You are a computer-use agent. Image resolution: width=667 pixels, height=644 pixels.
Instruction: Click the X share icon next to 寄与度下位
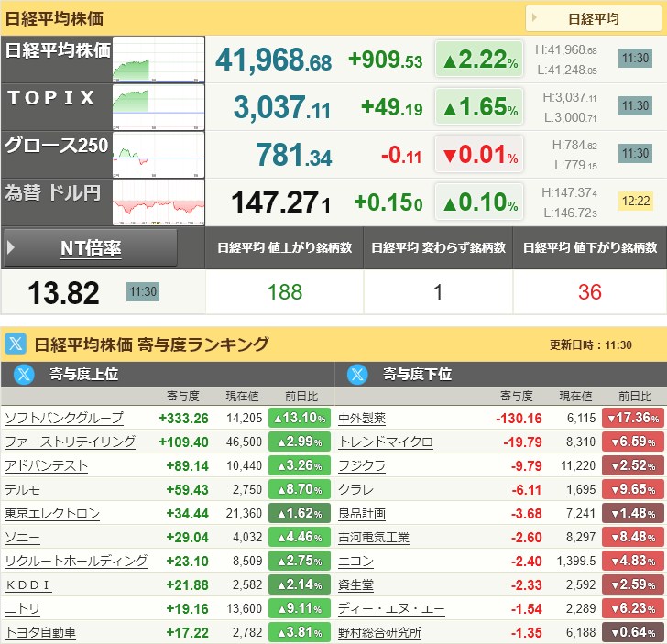pos(357,375)
